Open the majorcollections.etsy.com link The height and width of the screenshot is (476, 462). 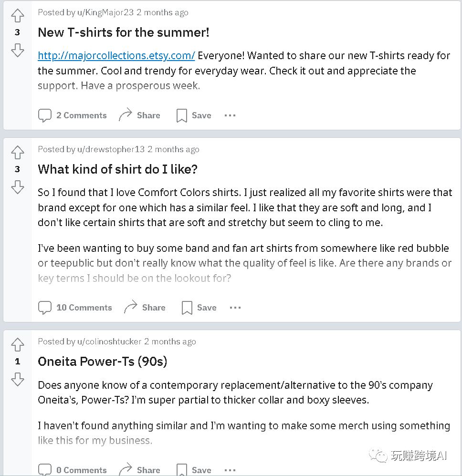tap(116, 55)
